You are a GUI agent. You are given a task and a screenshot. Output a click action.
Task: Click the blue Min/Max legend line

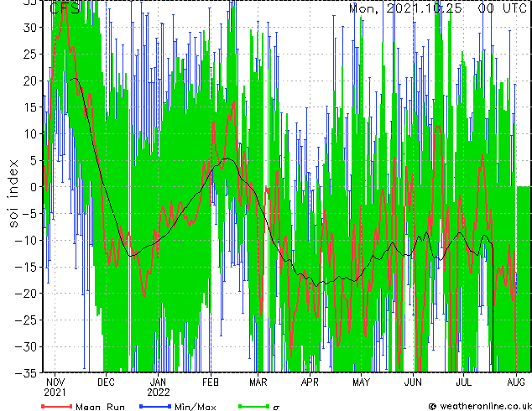click(155, 406)
